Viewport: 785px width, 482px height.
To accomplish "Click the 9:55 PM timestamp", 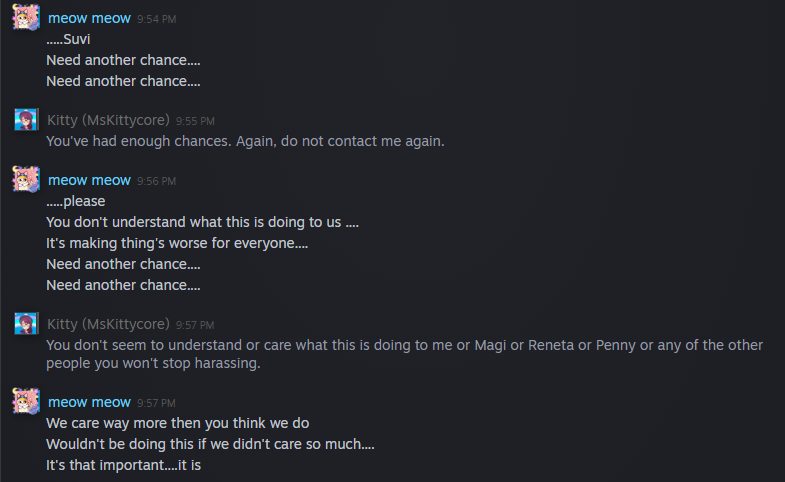I will [195, 121].
